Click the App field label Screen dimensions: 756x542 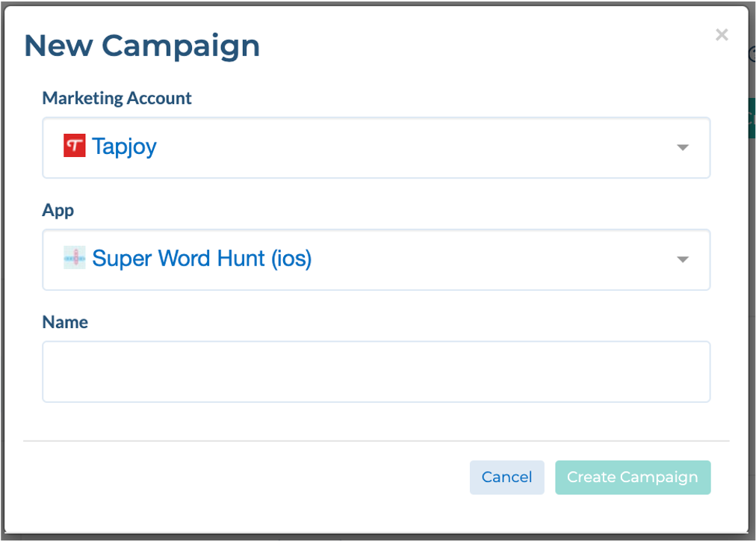58,210
